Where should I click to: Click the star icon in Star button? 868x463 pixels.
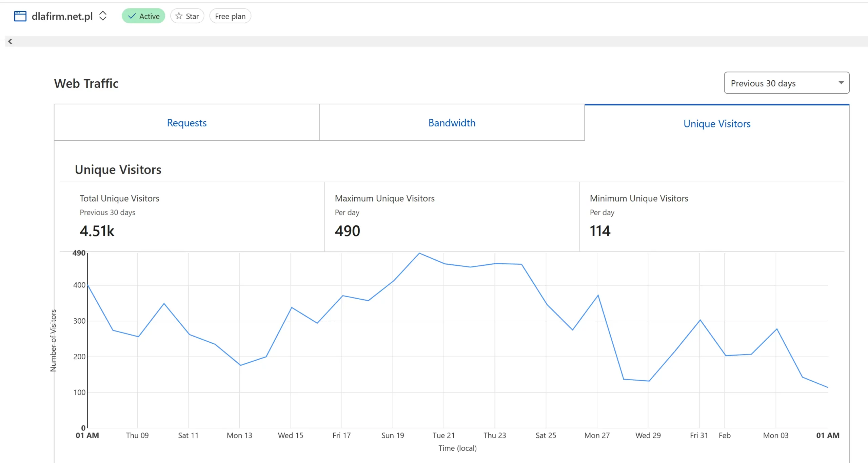pos(179,16)
